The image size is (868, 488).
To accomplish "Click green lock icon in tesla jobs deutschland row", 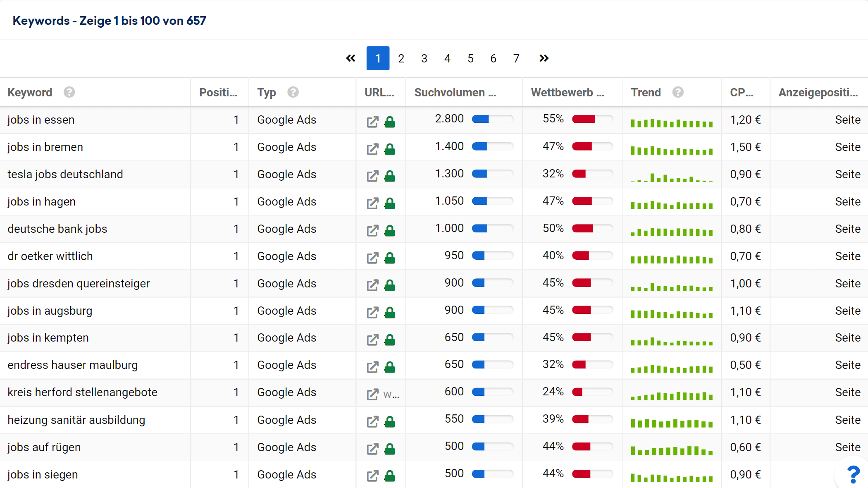I will coord(389,176).
